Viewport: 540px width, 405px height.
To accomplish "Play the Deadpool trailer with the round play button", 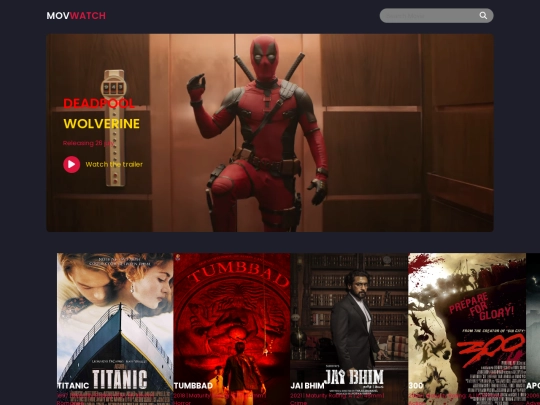I will tap(72, 164).
